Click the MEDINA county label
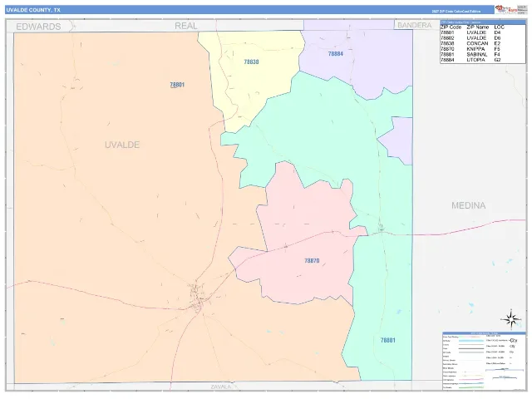Screen dimensions: 532x399 coord(468,205)
